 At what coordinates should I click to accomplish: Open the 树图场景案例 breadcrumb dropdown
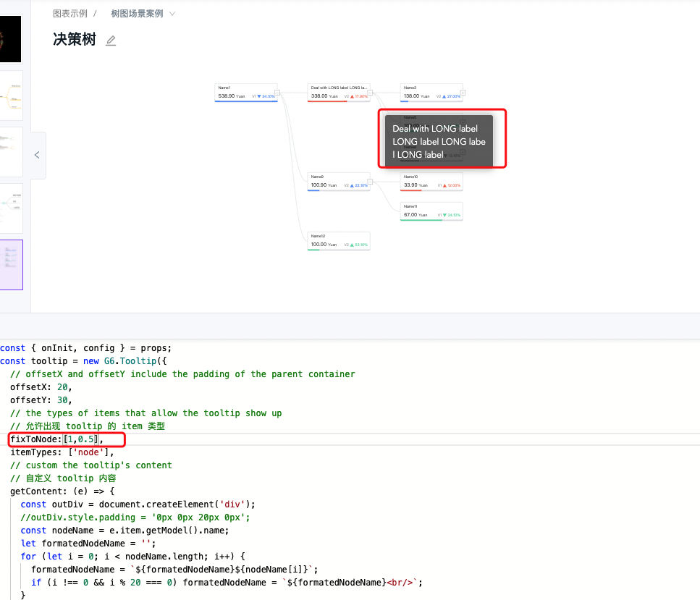[x=172, y=13]
